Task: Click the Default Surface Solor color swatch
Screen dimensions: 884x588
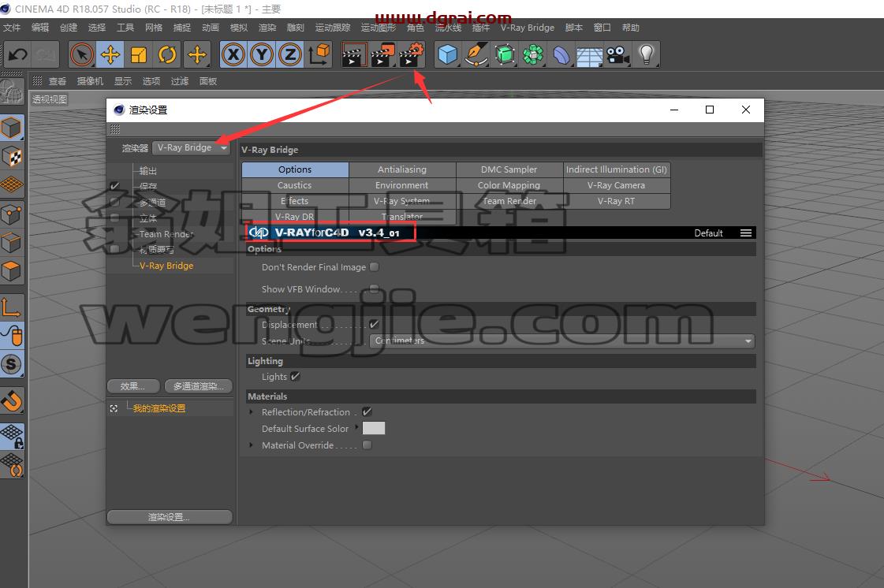Action: click(x=373, y=428)
